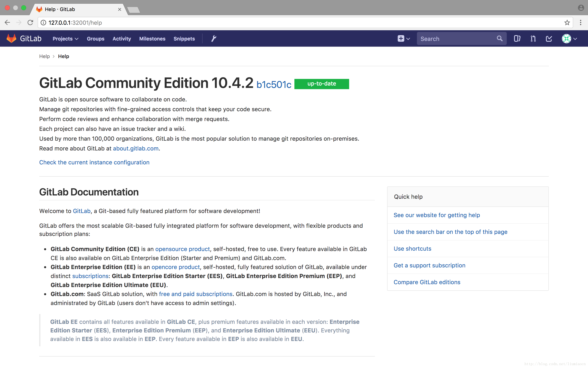Open the GitLab link in welcome sentence
588x368 pixels.
coord(82,211)
